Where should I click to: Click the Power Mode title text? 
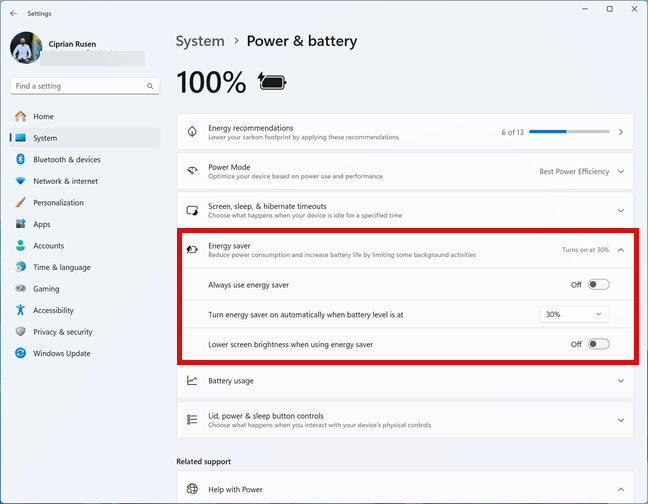[x=229, y=167]
